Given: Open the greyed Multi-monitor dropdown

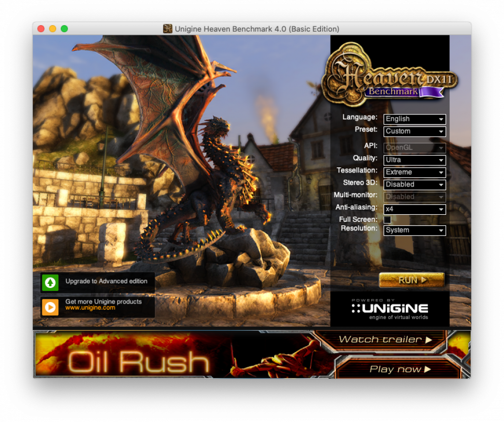Looking at the screenshot, I should (415, 197).
